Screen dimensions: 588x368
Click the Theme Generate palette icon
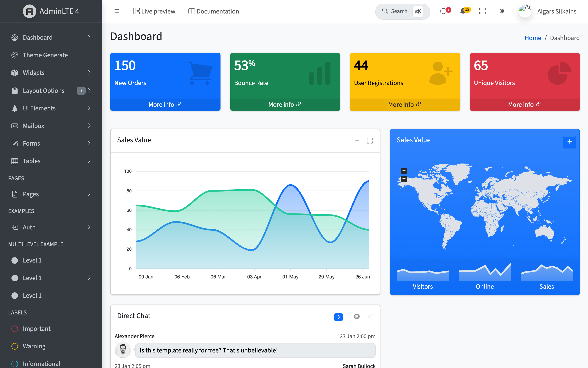[x=14, y=55]
